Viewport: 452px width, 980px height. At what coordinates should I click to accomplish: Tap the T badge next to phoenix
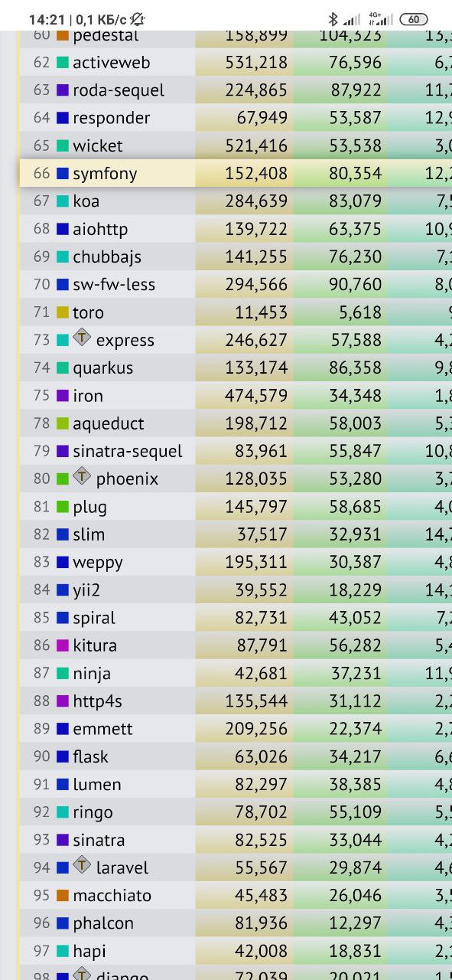(82, 475)
